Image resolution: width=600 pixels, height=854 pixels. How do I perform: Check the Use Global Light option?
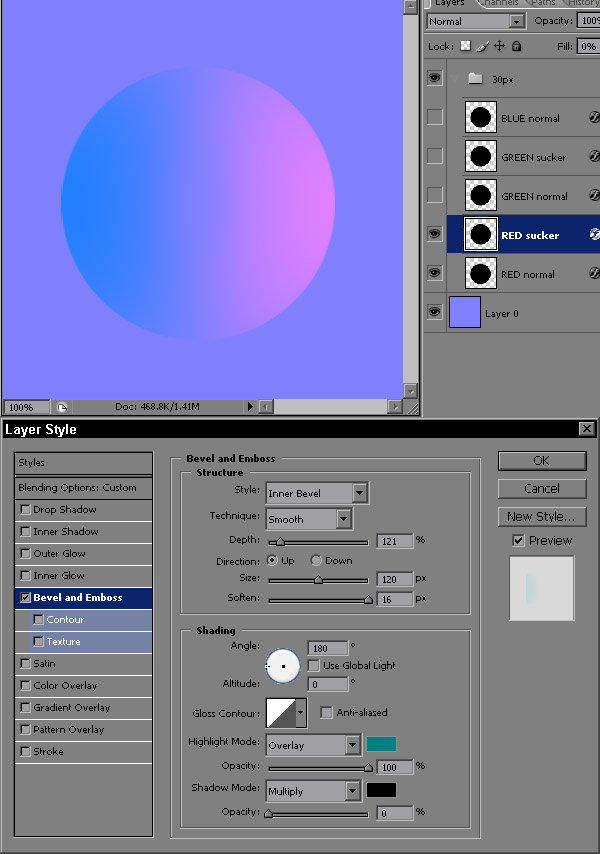coord(314,665)
